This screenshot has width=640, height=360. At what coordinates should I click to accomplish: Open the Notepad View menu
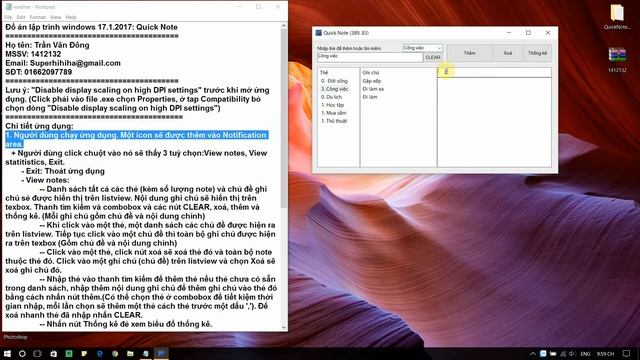(x=56, y=17)
